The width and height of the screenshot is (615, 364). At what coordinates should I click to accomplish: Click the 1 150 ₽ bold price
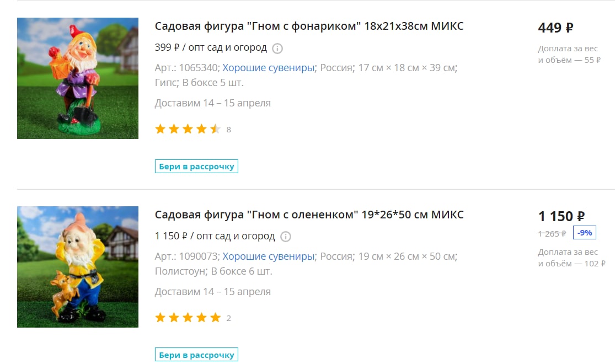[x=561, y=216]
